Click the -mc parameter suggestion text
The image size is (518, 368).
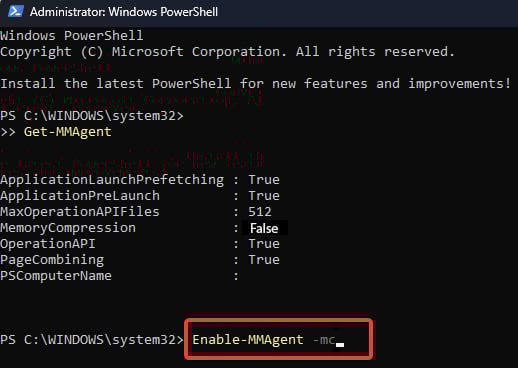(x=324, y=340)
